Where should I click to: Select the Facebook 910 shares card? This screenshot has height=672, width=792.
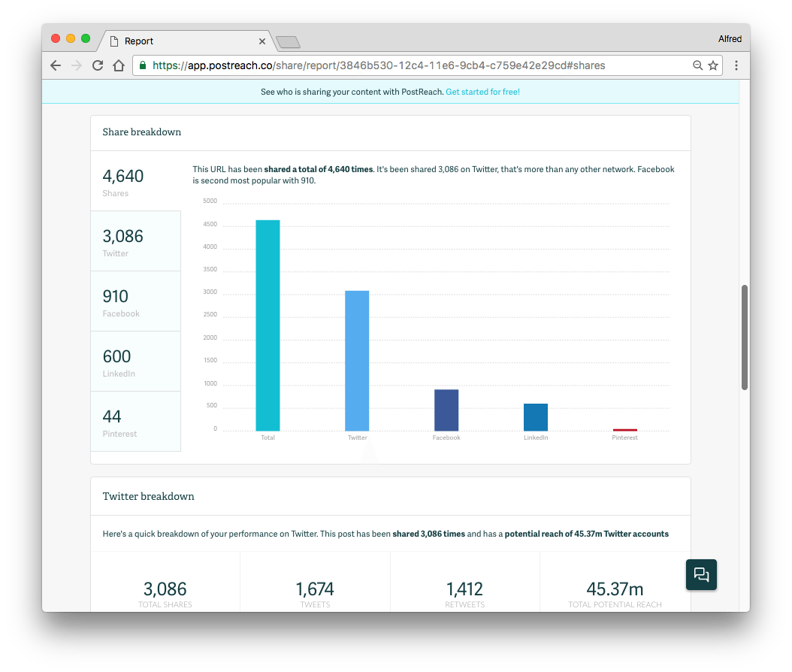point(135,301)
